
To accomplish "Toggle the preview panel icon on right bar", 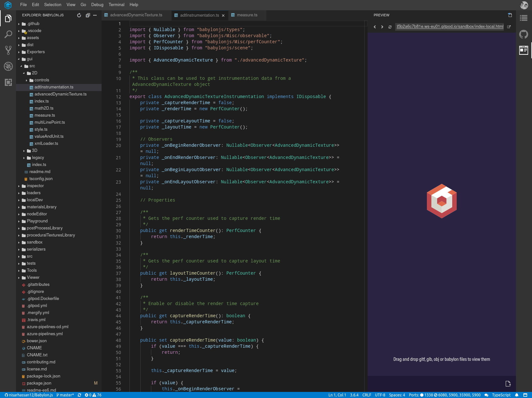I will tap(524, 50).
